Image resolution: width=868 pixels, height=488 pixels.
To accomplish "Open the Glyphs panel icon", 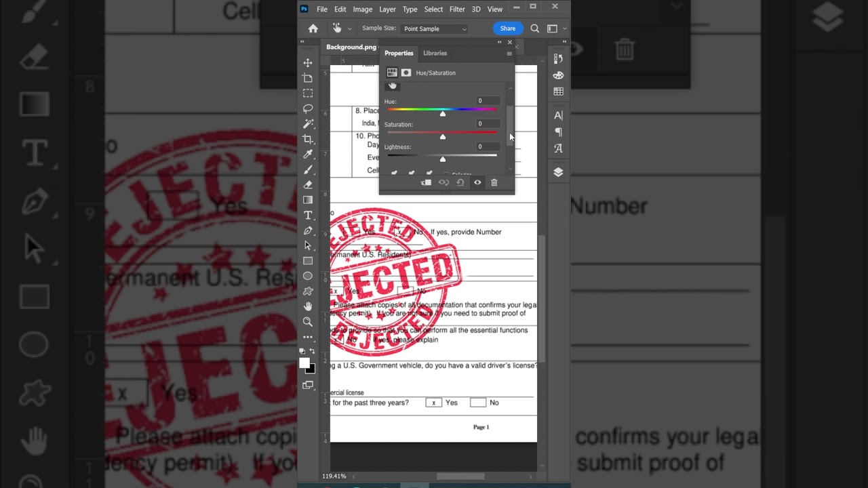I will coord(558,148).
